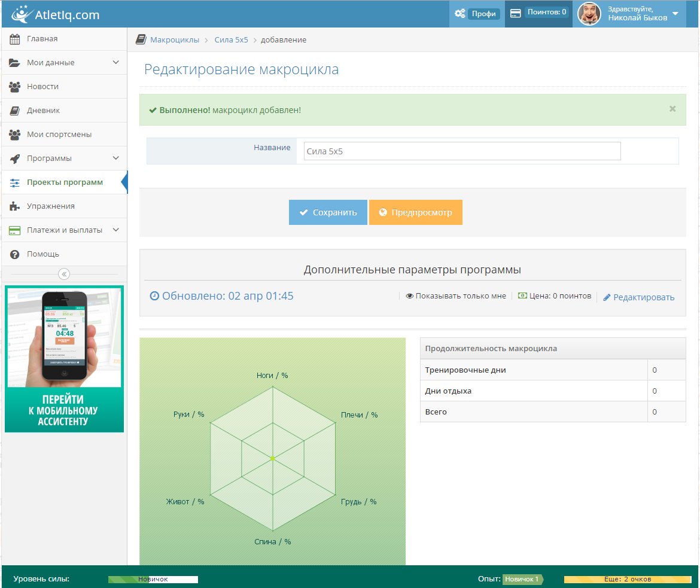Click the Спина / % chart label

(273, 541)
